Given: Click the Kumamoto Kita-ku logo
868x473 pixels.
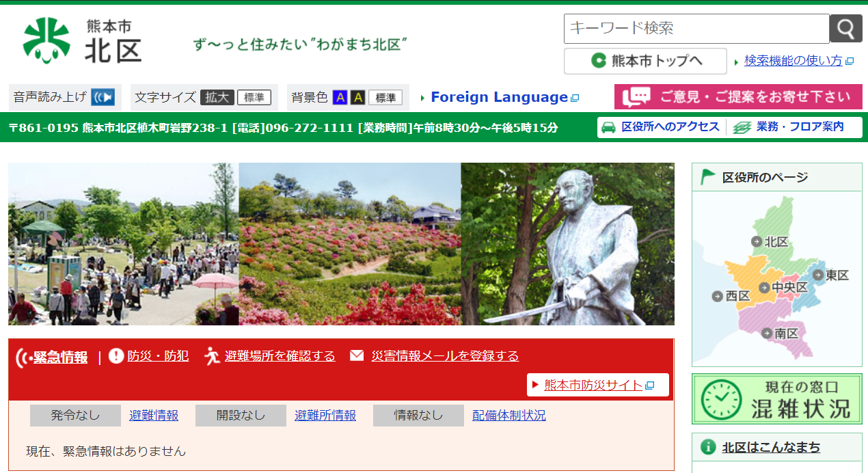Looking at the screenshot, I should tap(82, 40).
